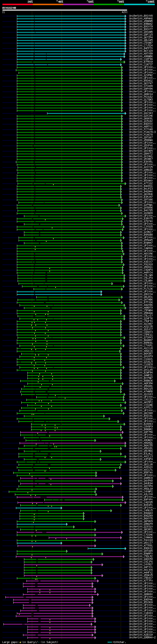Select the UniRef100_C1EF94 label
The image size is (157, 644).
[141, 59]
